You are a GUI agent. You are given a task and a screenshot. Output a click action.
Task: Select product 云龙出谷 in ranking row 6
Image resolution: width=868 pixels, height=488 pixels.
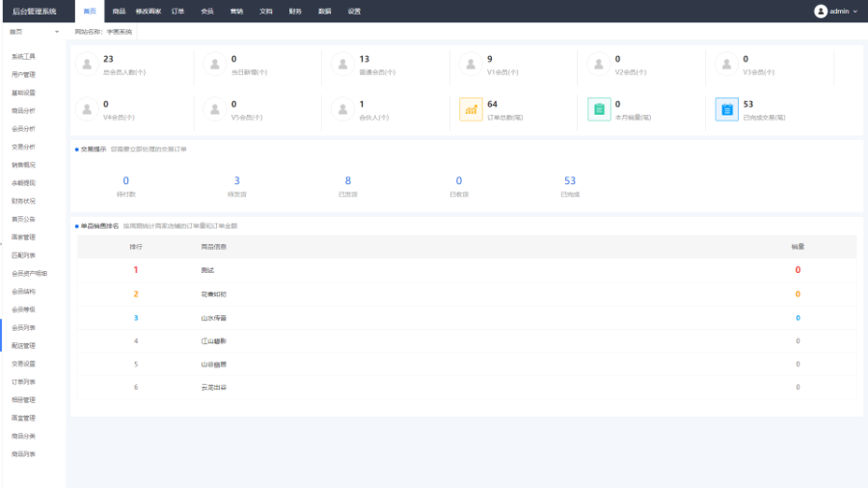(214, 388)
